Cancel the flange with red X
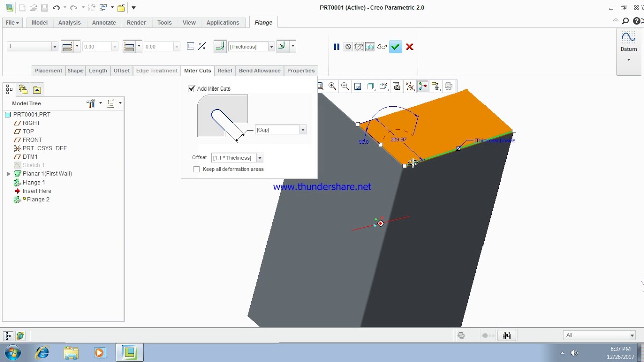Viewport: 644px width, 362px height. click(x=410, y=47)
